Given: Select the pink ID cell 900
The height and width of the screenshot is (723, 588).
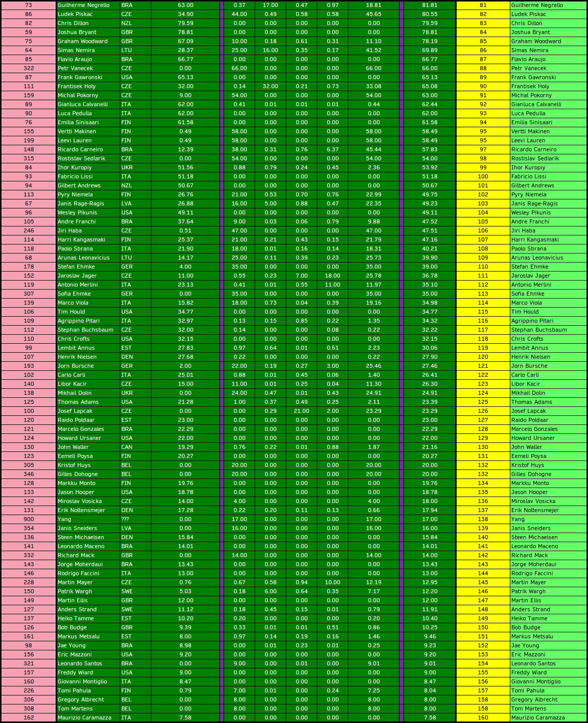Looking at the screenshot, I should tap(29, 519).
